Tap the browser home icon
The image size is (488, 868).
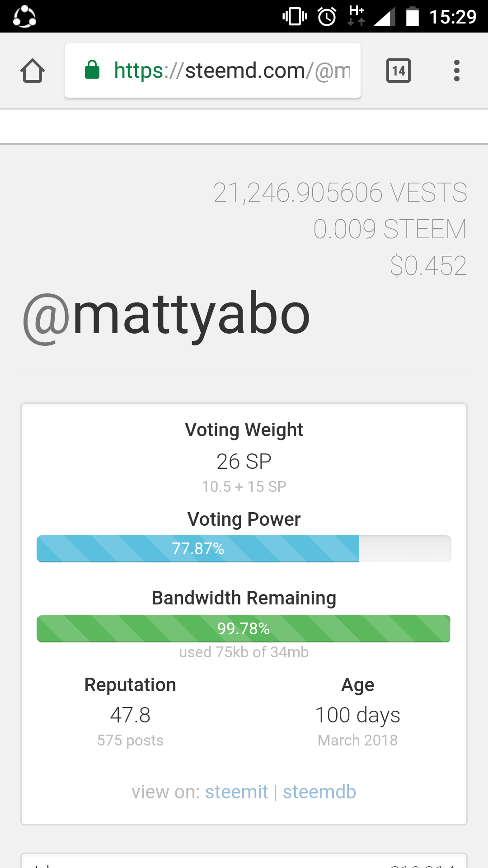click(33, 71)
